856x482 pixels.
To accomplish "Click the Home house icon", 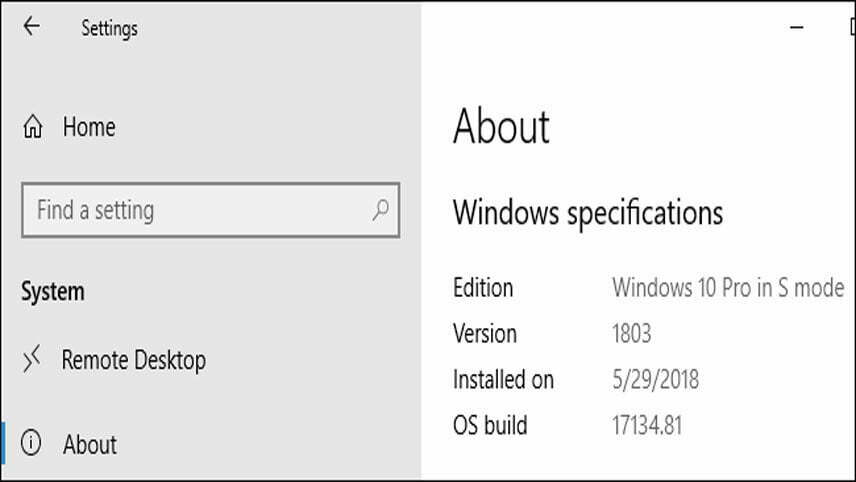I will (33, 127).
